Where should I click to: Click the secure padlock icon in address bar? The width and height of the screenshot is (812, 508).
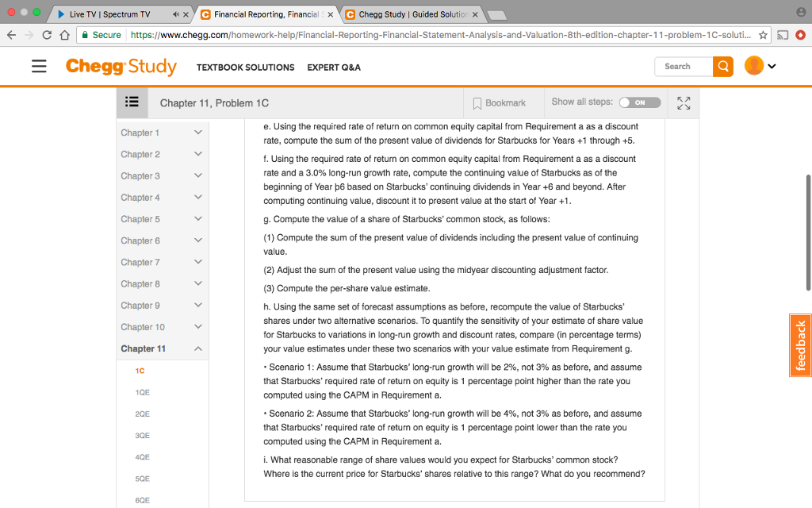(x=86, y=36)
